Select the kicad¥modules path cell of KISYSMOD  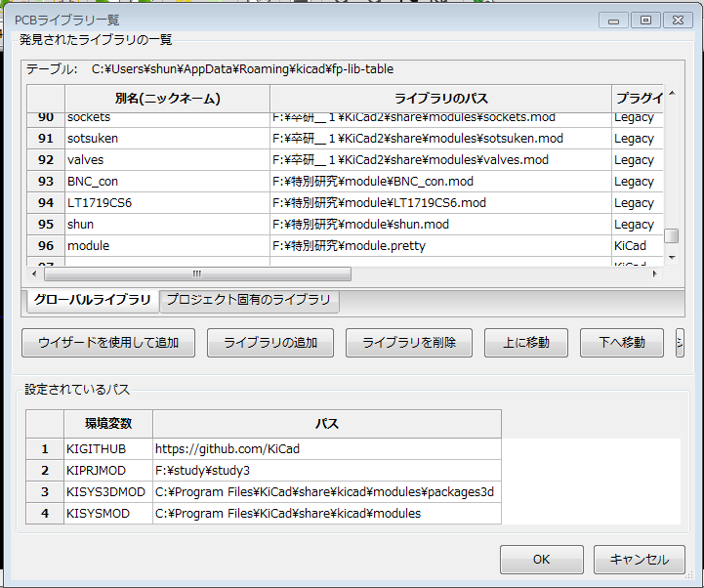click(x=327, y=514)
